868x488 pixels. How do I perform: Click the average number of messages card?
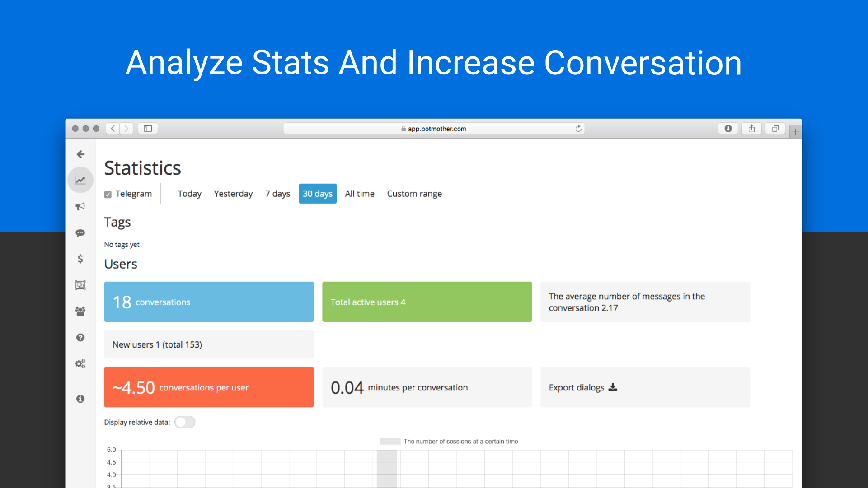pos(645,302)
